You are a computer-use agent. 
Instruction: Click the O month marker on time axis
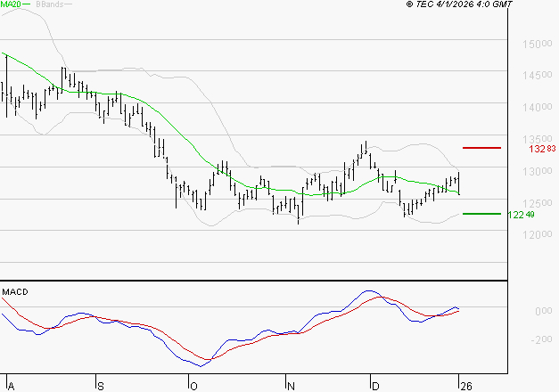pos(194,387)
